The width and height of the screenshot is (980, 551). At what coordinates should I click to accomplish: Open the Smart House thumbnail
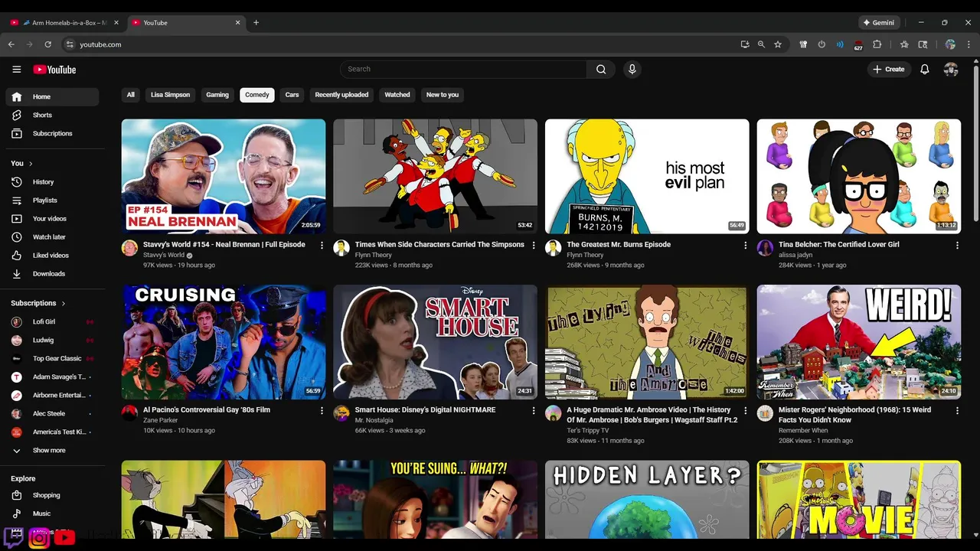435,341
